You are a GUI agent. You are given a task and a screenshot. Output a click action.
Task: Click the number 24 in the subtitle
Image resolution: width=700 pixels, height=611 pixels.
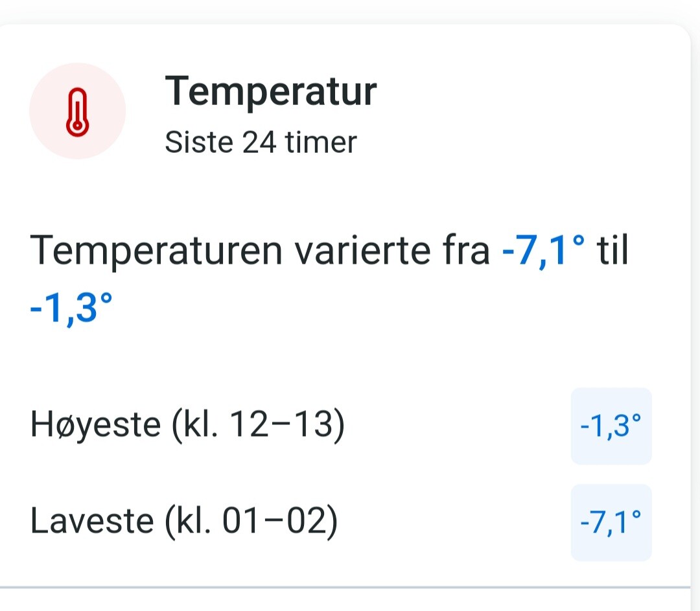click(259, 143)
